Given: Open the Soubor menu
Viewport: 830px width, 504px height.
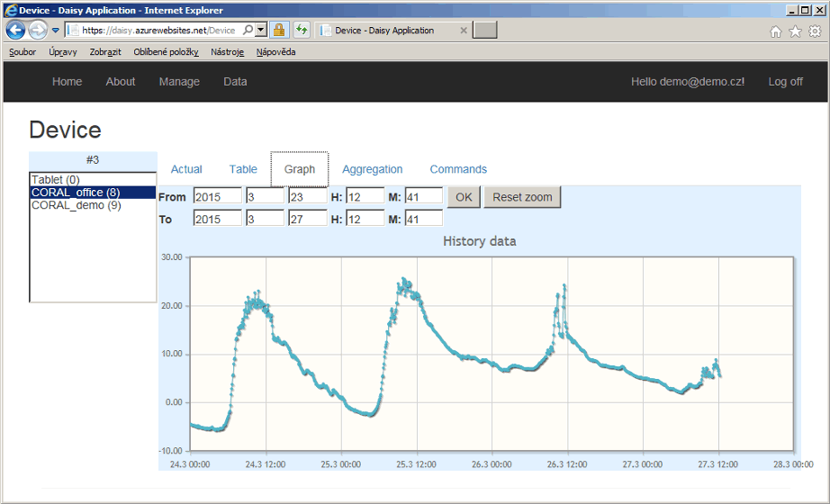Looking at the screenshot, I should (23, 52).
